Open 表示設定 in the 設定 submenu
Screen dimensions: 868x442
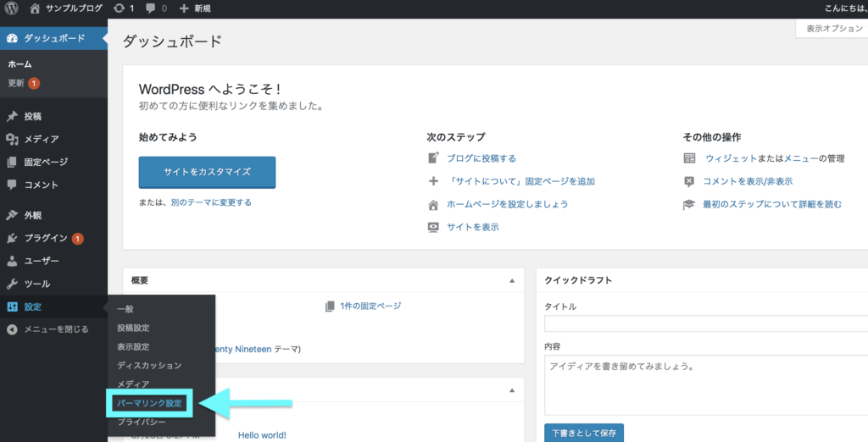(x=133, y=347)
